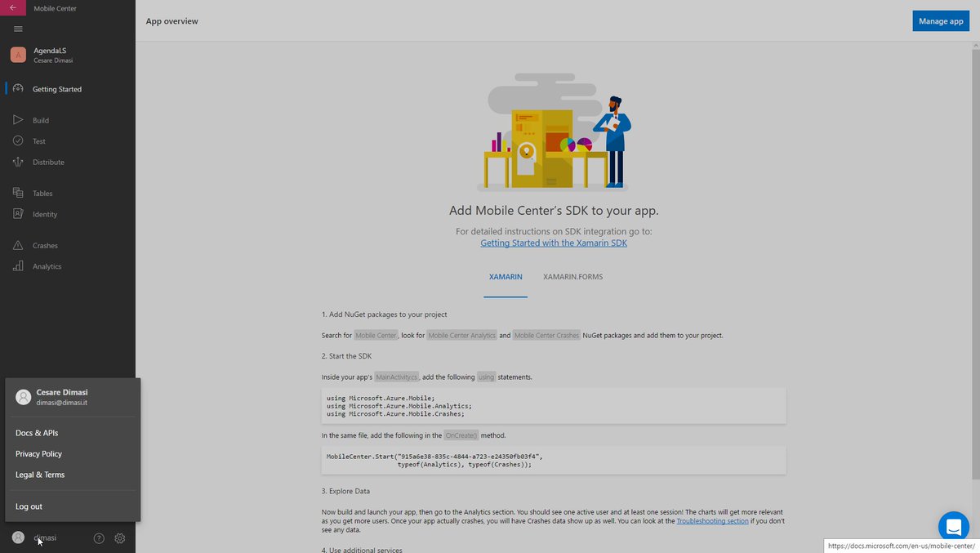Click the Build play icon

tap(18, 120)
